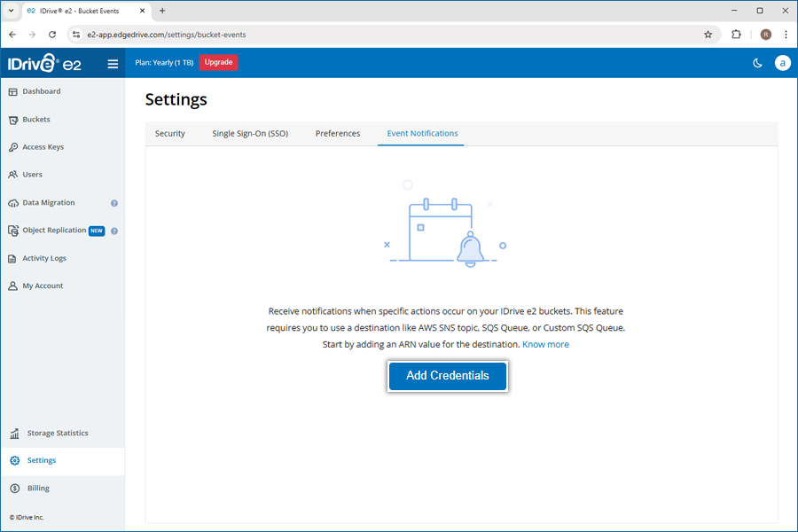This screenshot has height=532, width=798.
Task: Click the Access Keys key icon
Action: tap(12, 147)
